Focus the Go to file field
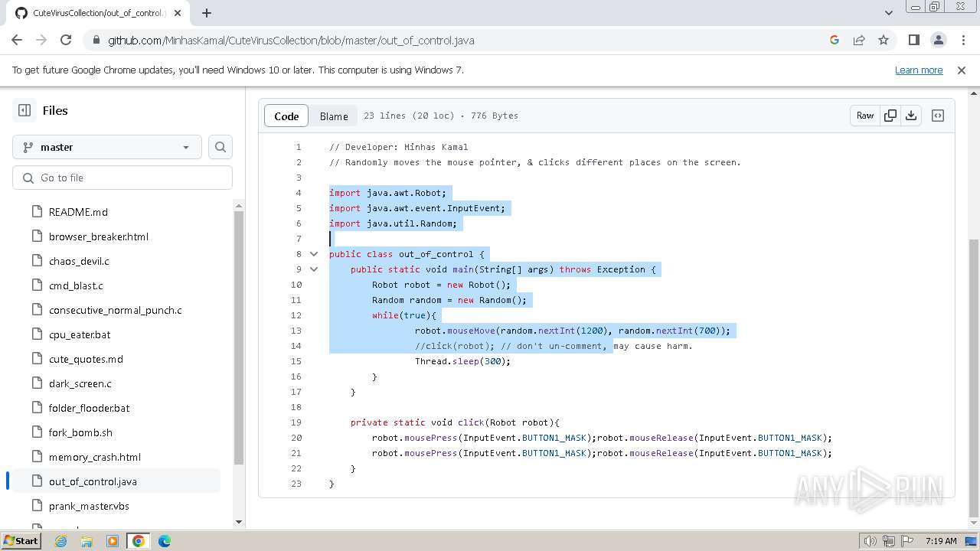980x551 pixels. (122, 178)
